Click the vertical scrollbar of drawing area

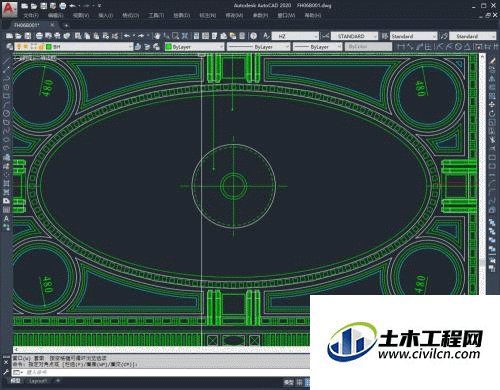482,173
